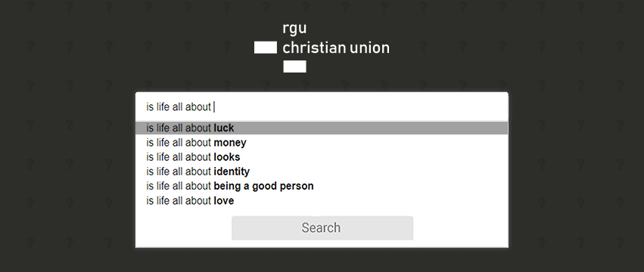Click the 'rgu' logo text
The height and width of the screenshot is (272, 644).
(294, 29)
